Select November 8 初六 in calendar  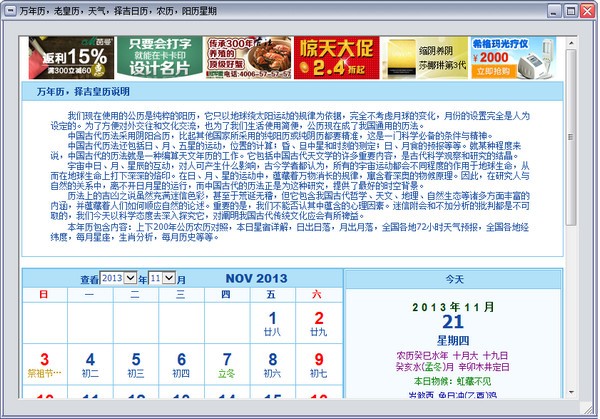272,364
